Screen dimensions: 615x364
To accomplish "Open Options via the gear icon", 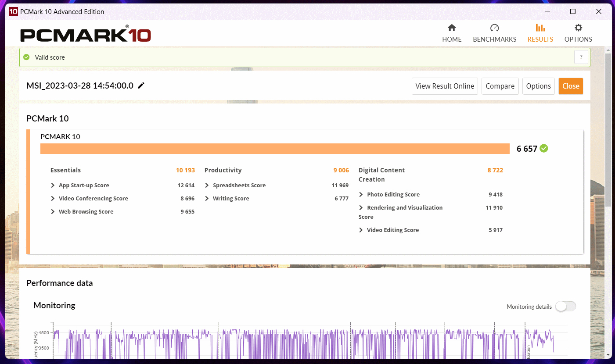I will pyautogui.click(x=578, y=28).
